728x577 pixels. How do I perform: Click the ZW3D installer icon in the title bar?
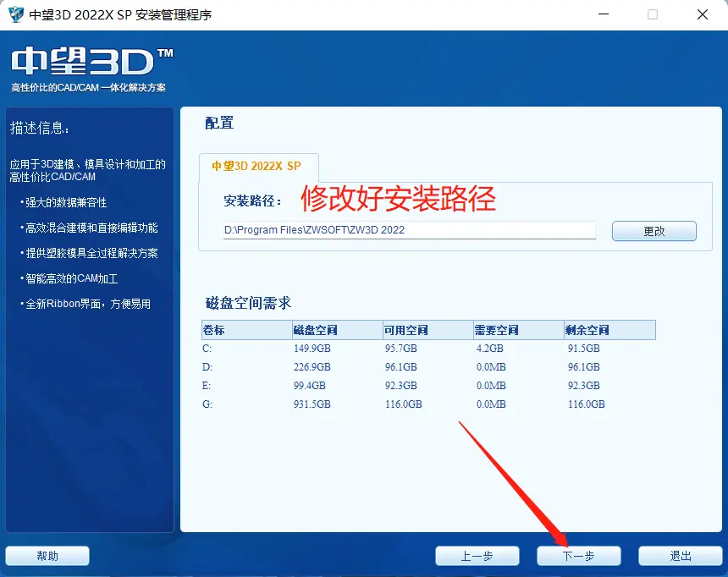(x=16, y=14)
